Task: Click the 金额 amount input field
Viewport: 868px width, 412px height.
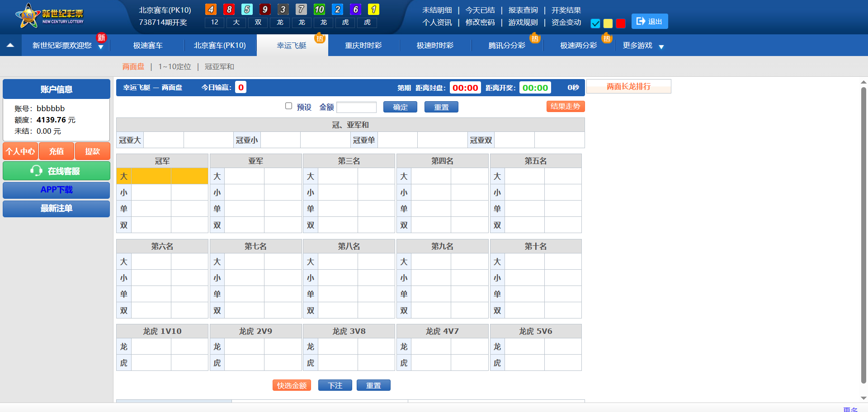Action: click(356, 107)
